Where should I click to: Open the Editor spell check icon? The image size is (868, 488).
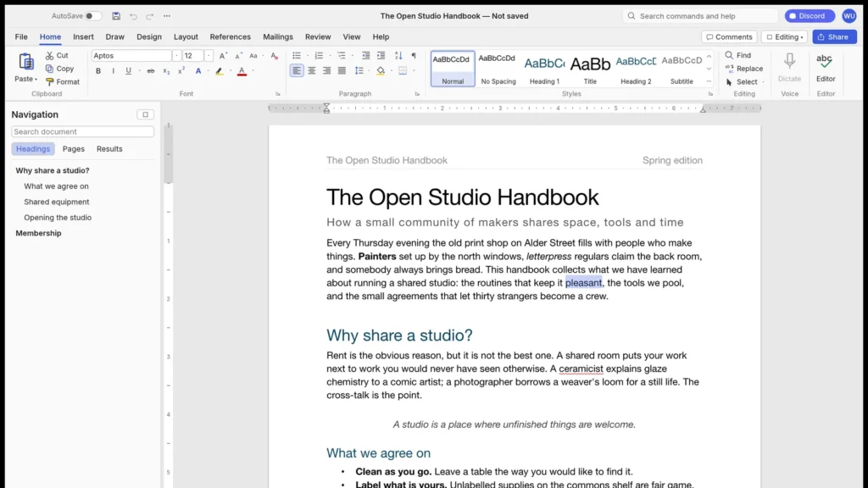[825, 61]
